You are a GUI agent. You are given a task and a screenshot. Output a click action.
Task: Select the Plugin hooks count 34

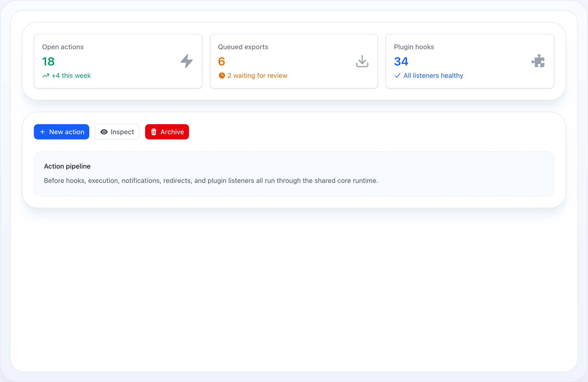pyautogui.click(x=401, y=61)
